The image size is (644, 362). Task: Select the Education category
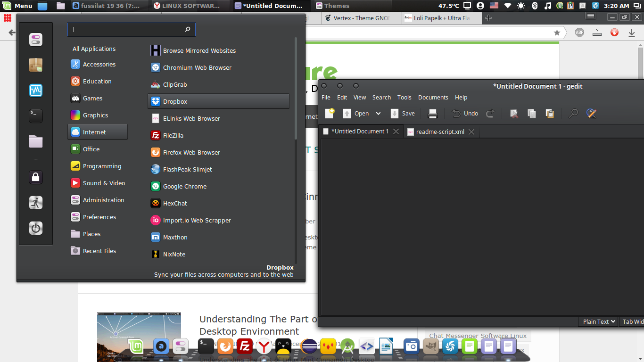point(98,81)
